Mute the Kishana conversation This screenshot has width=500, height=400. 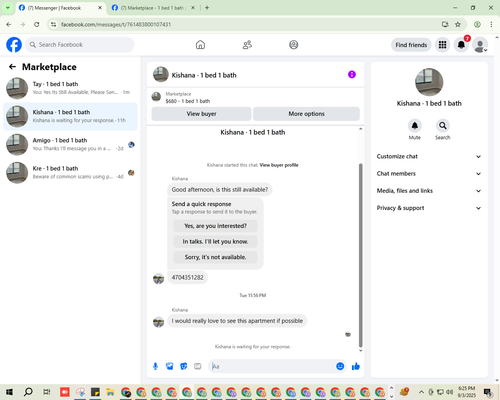414,126
